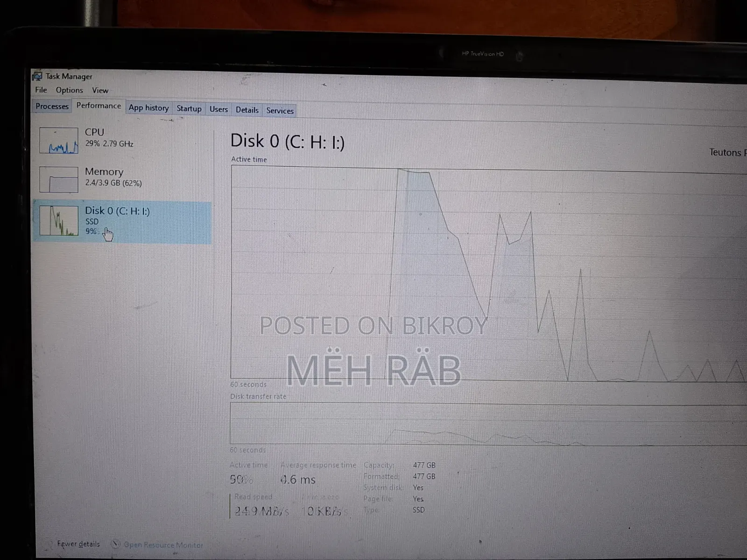Select the Memory usage thumbnail
The height and width of the screenshot is (560, 747).
[59, 180]
